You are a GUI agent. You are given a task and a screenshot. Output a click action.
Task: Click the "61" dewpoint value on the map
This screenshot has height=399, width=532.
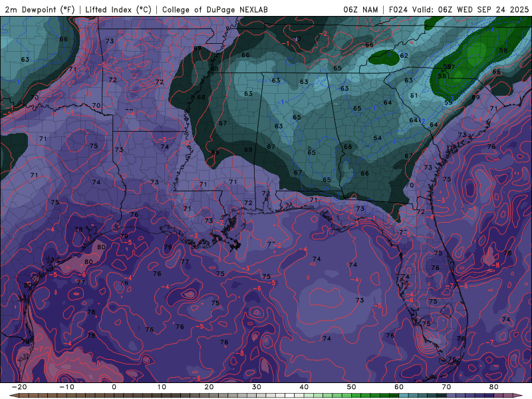[414, 95]
